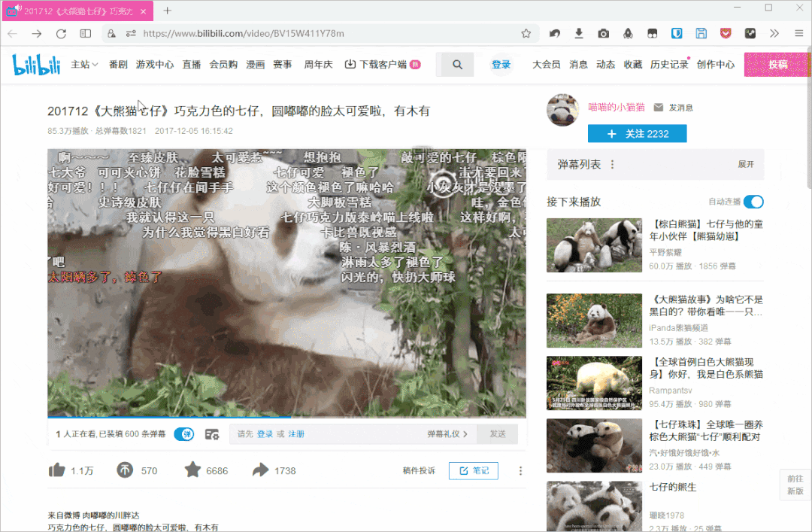The image size is (812, 532).
Task: Go back to previous page
Action: (x=13, y=34)
